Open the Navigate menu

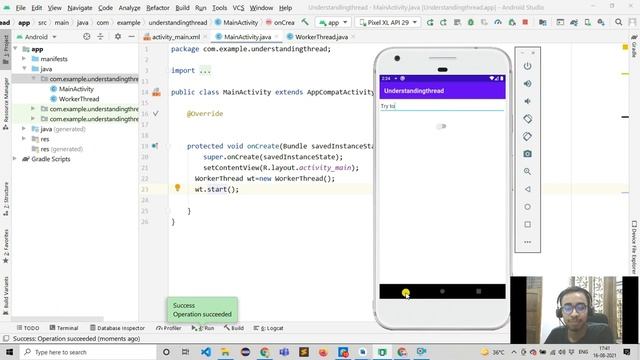pyautogui.click(x=80, y=8)
